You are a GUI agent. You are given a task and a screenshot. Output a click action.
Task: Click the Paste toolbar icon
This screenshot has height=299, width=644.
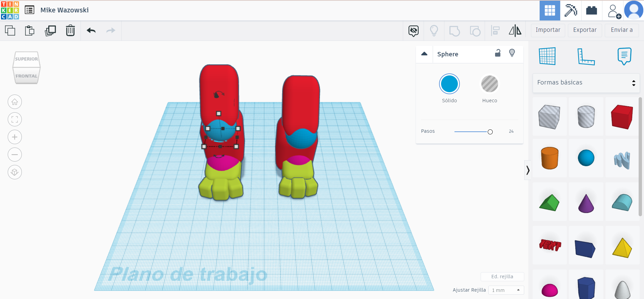(x=30, y=31)
